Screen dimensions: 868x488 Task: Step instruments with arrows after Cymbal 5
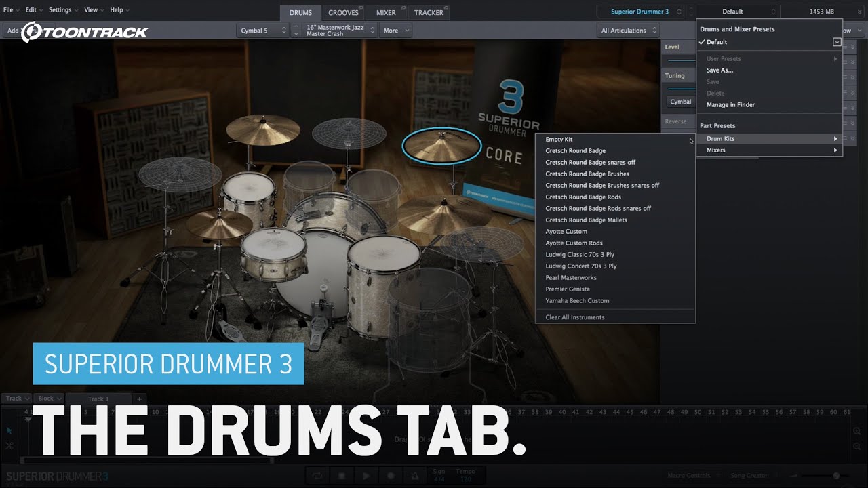click(296, 30)
